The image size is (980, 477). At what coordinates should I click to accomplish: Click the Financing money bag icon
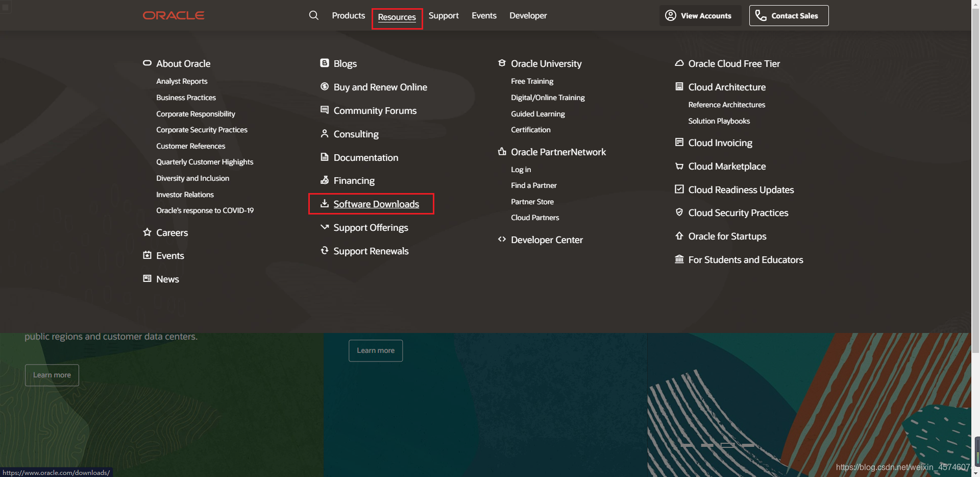pyautogui.click(x=325, y=180)
